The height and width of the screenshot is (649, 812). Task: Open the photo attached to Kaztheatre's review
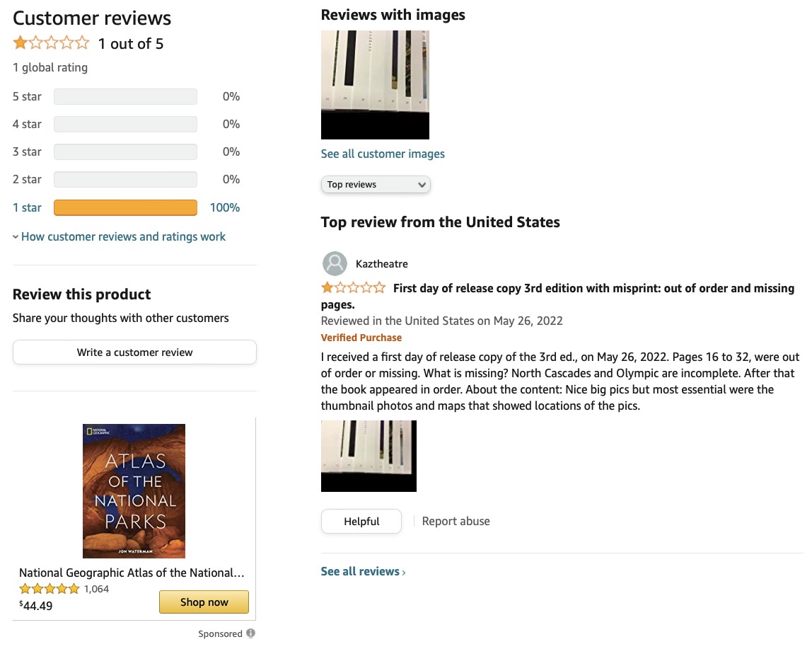click(369, 456)
